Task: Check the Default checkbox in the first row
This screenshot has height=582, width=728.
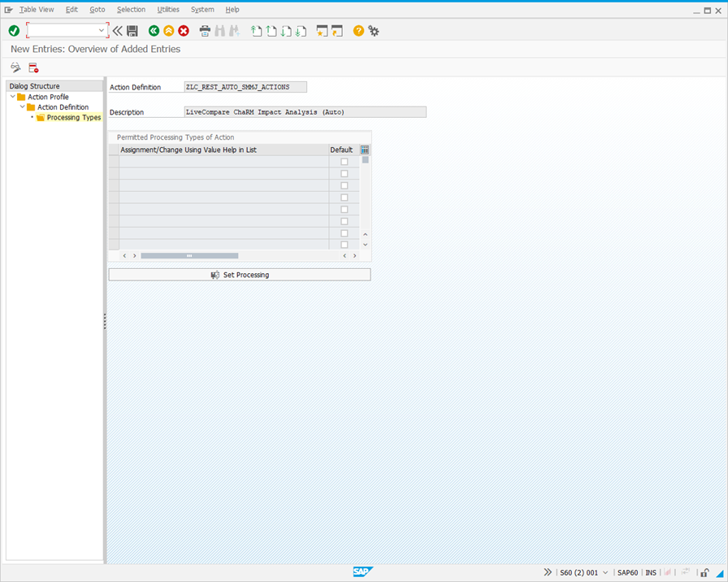Action: coord(344,161)
